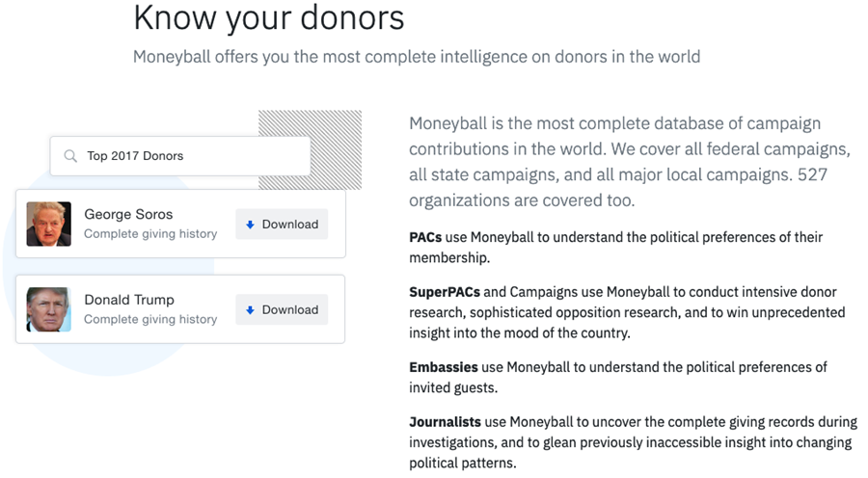
Task: Select the Donald Trump name label
Action: [x=129, y=300]
